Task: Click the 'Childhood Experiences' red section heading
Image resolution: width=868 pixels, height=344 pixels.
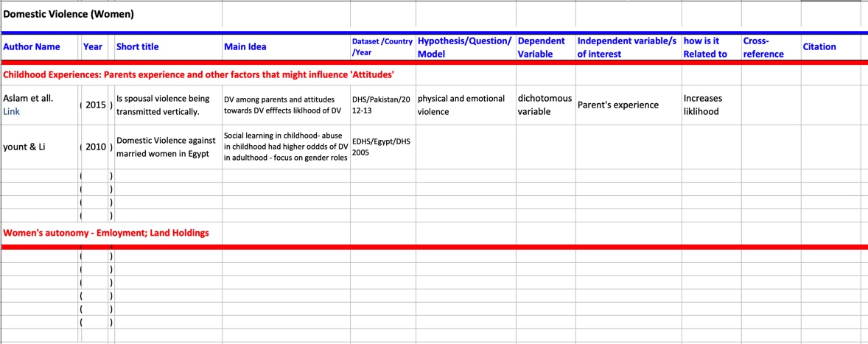Action: pos(199,75)
